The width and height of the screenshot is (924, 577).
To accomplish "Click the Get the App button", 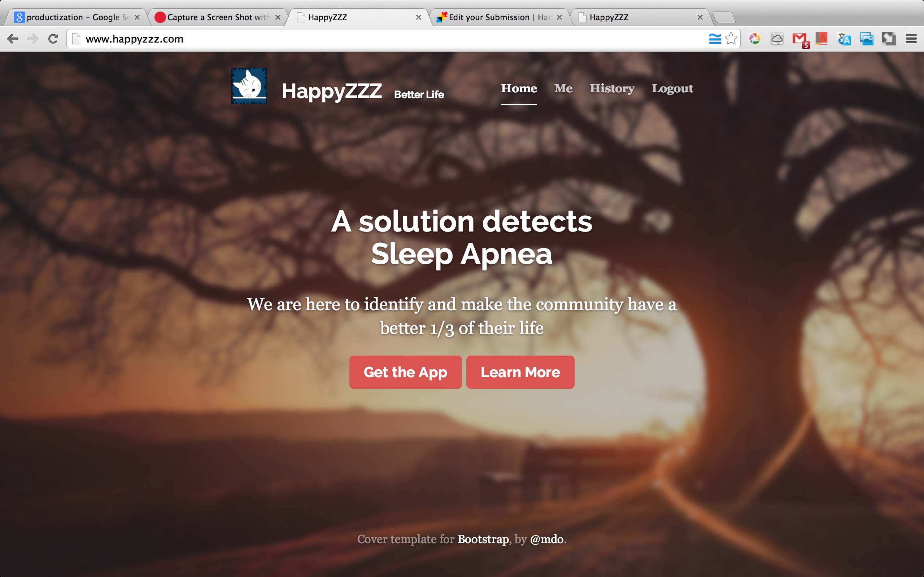I will click(405, 372).
